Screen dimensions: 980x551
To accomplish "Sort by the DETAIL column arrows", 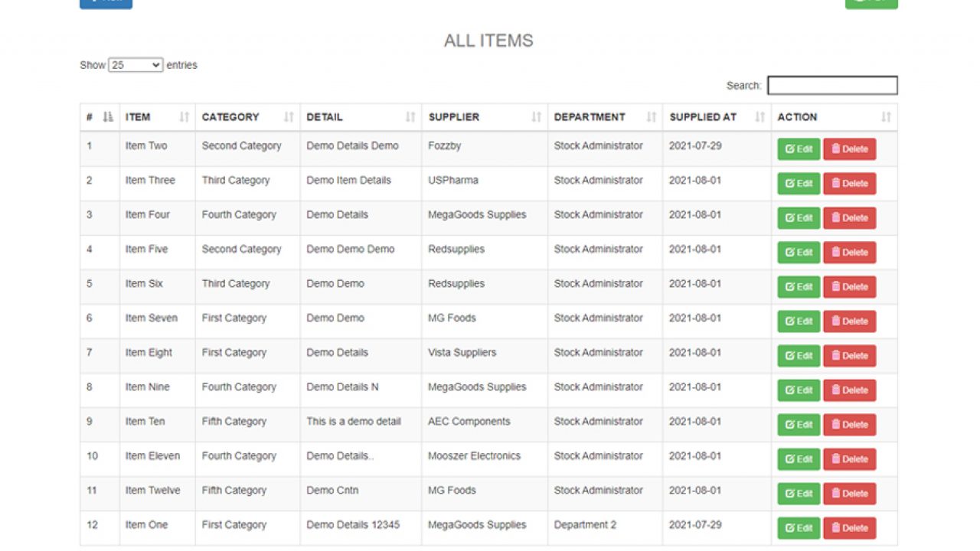I will [x=410, y=117].
